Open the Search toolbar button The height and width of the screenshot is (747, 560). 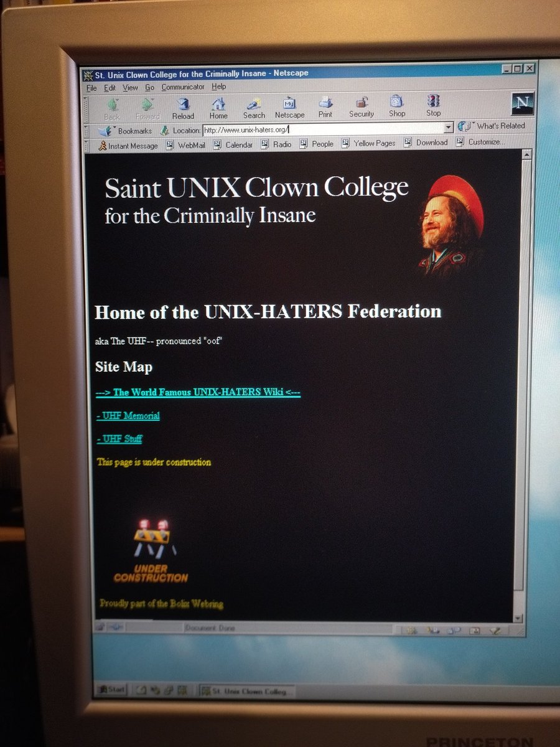[254, 108]
